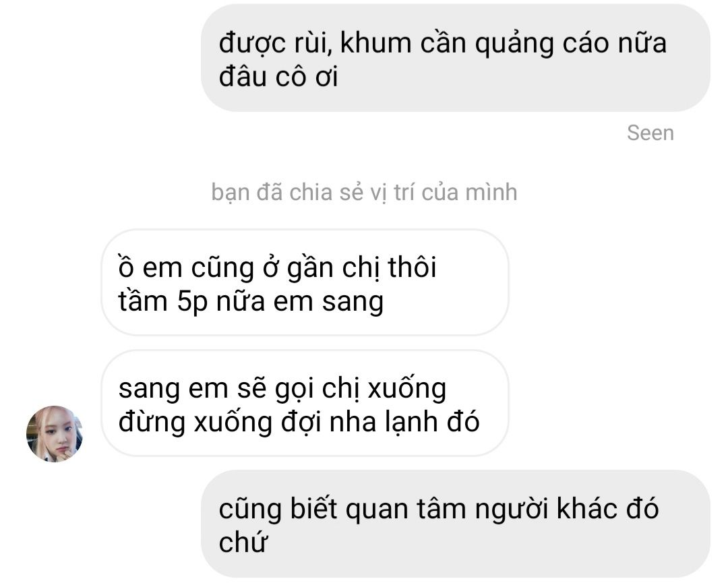Screen dimensions: 728x585
Task: Click "5p" in the received message
Action: click(x=191, y=302)
